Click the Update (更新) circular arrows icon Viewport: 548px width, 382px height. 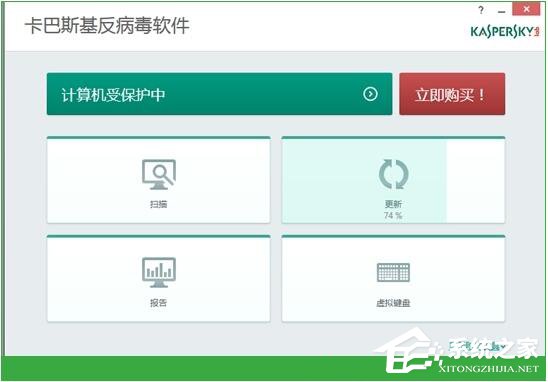pos(394,174)
